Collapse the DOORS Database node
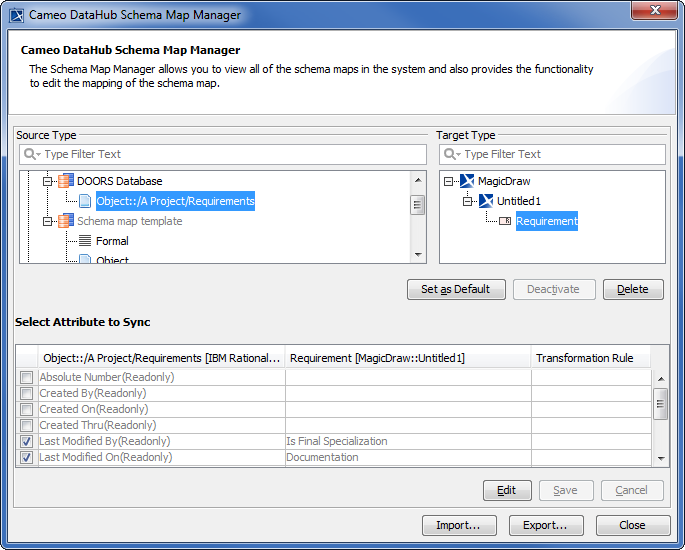Image resolution: width=685 pixels, height=550 pixels. click(x=47, y=181)
